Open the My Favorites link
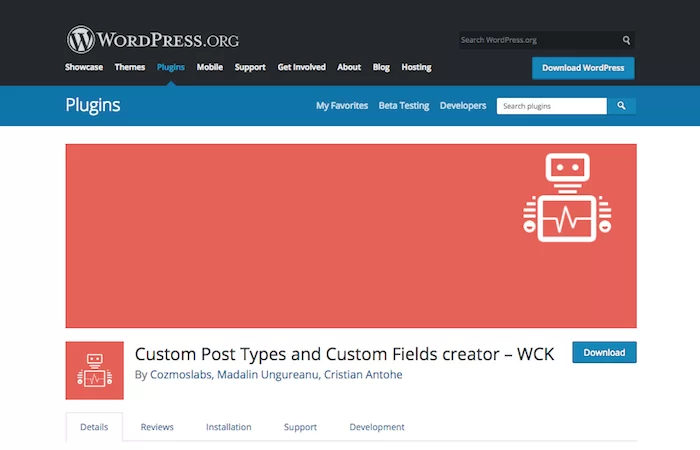The image size is (700, 450). pyautogui.click(x=342, y=106)
